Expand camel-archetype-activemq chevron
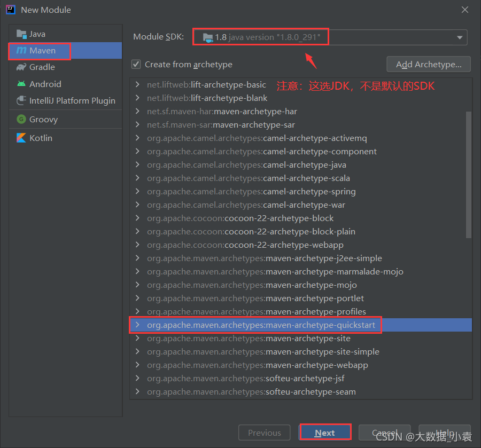 (x=137, y=138)
